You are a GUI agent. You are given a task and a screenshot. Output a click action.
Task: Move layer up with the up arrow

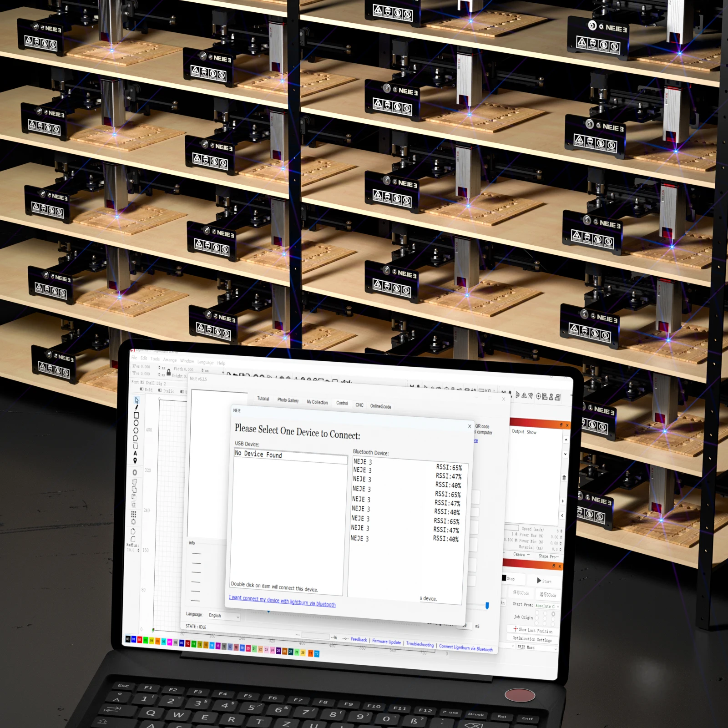coord(566,440)
